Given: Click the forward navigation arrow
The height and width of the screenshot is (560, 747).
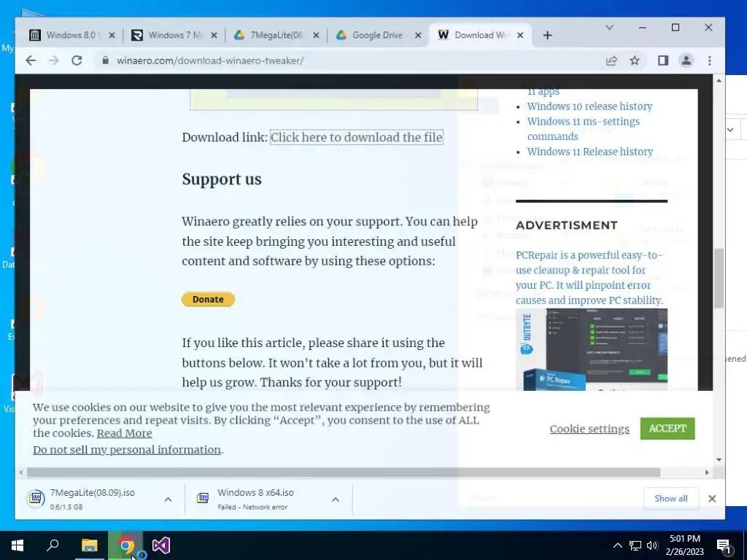Looking at the screenshot, I should (x=54, y=61).
